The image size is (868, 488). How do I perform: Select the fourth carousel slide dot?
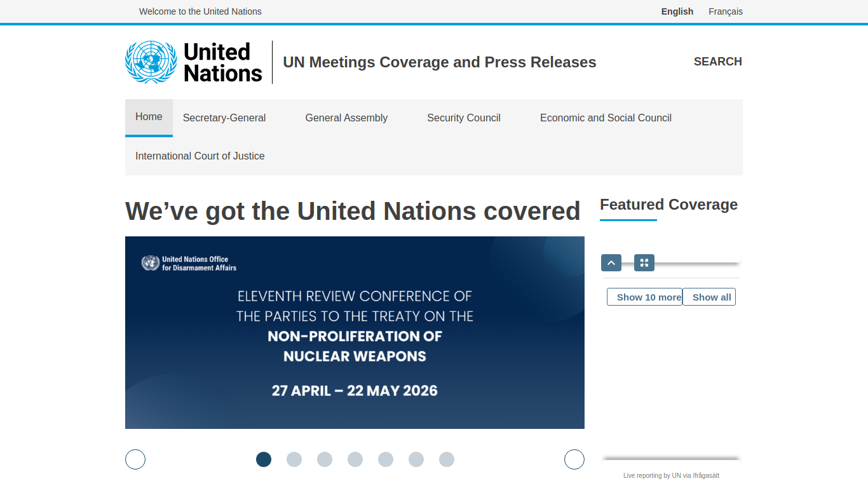click(x=355, y=459)
